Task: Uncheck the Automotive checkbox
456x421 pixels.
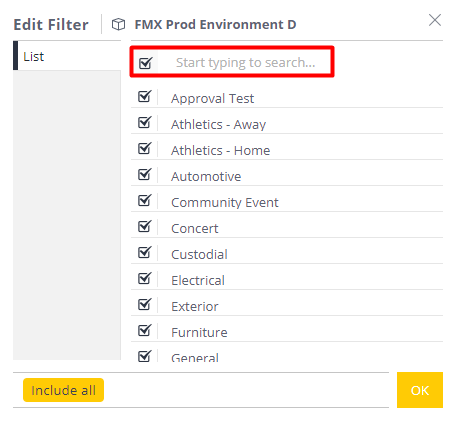Action: pyautogui.click(x=145, y=175)
